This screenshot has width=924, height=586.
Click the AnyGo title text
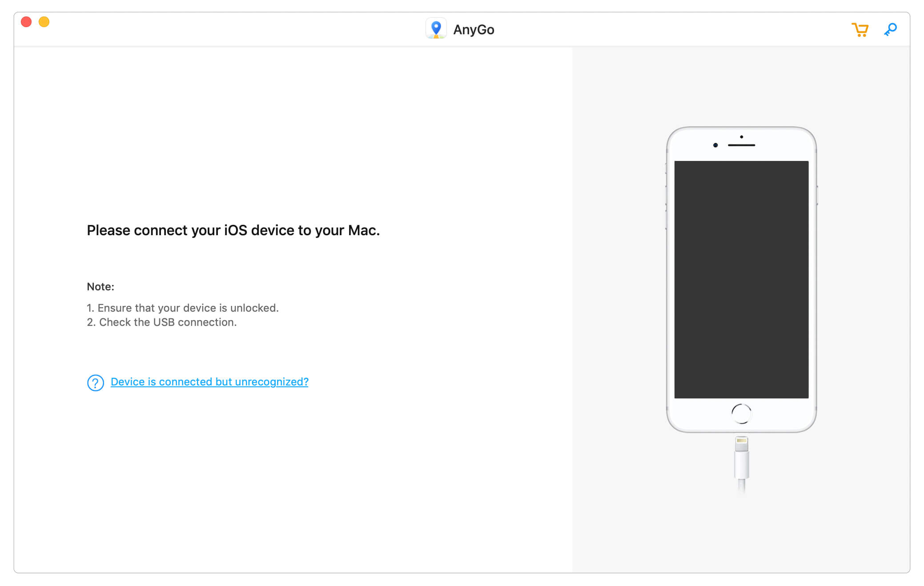point(474,30)
